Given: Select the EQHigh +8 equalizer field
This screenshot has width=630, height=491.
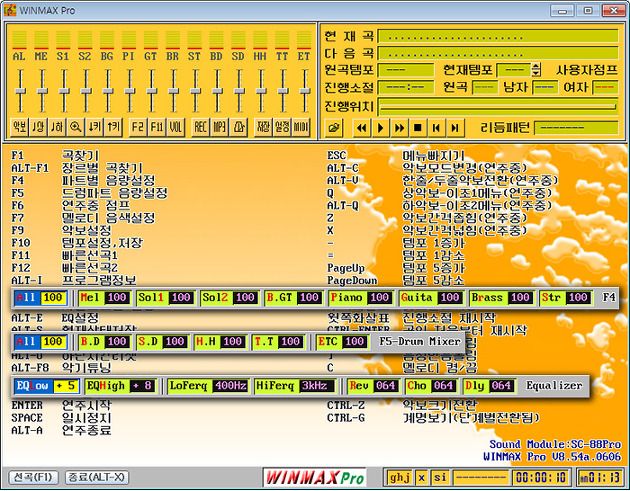Looking at the screenshot, I should (120, 386).
